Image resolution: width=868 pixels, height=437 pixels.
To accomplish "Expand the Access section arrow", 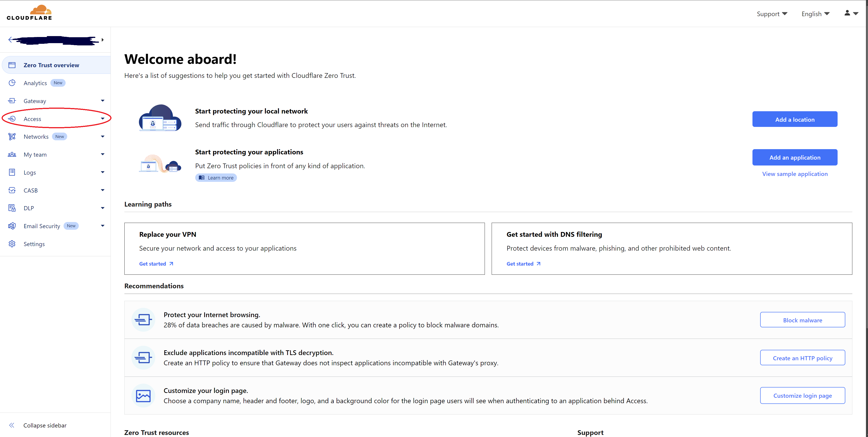I will [x=102, y=119].
